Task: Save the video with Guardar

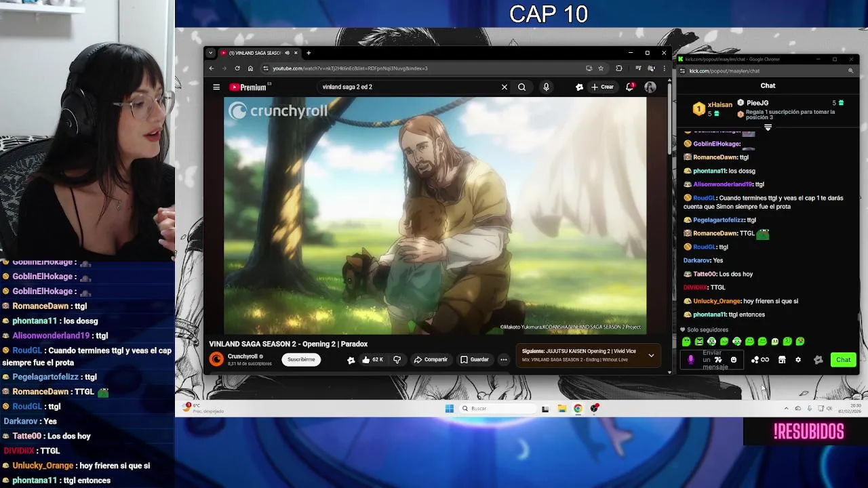Action: (x=475, y=359)
